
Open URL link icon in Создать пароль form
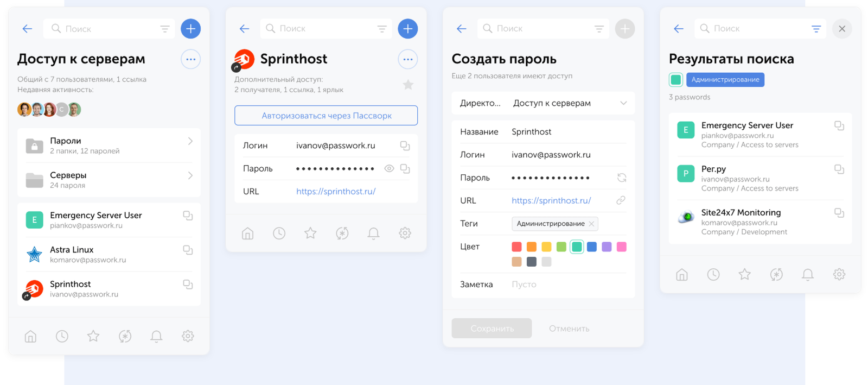click(x=621, y=200)
